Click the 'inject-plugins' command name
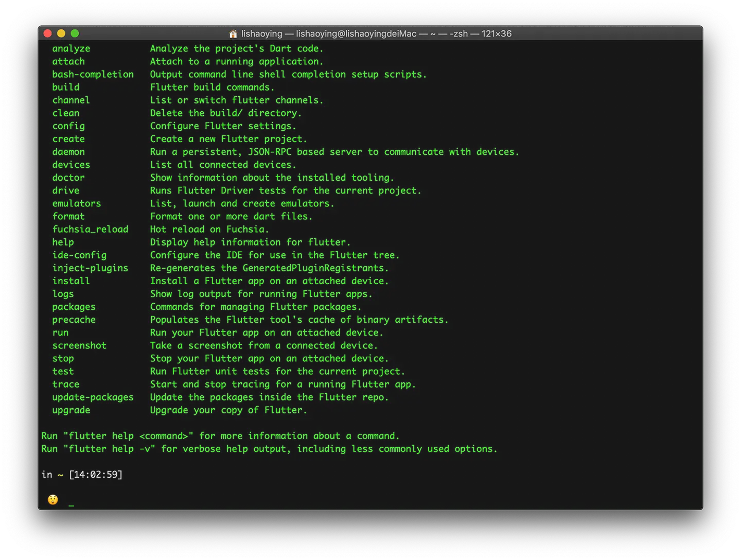741x560 pixels. [90, 268]
